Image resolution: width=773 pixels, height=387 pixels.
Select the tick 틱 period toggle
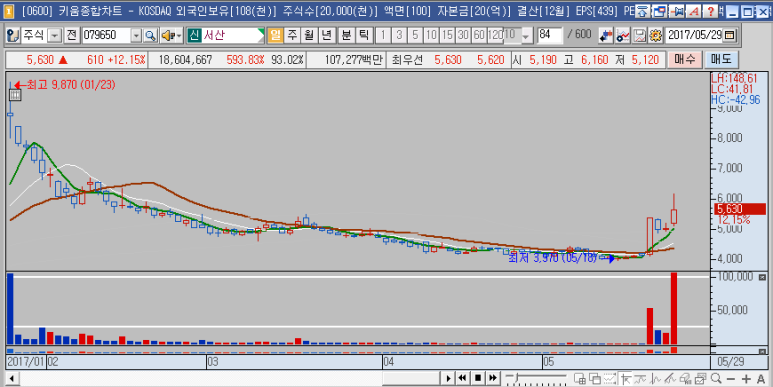click(x=364, y=35)
